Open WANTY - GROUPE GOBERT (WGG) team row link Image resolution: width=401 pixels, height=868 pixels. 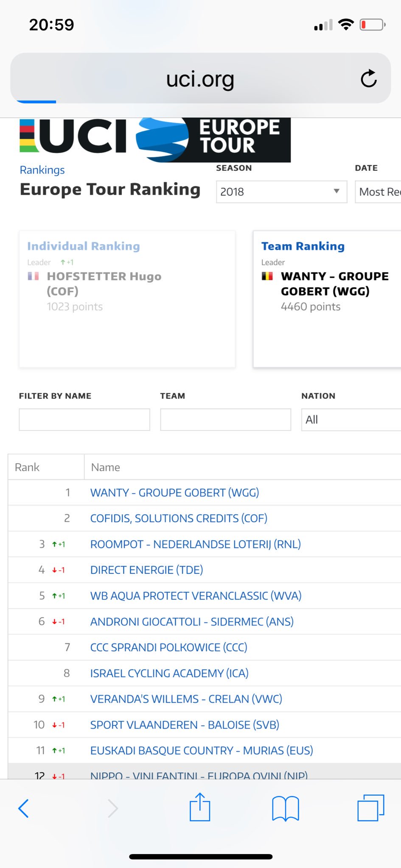tap(174, 492)
